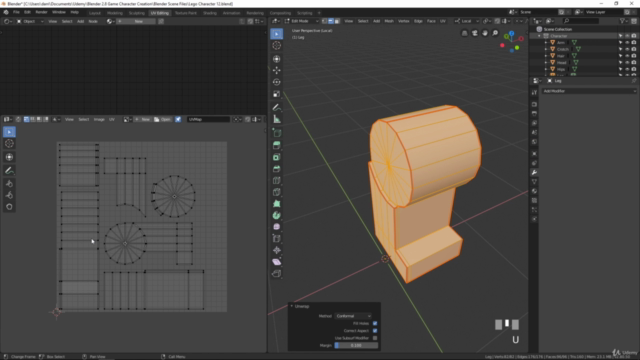This screenshot has height=360, width=640.
Task: Open the unwrap Method Conformal dropdown
Action: [x=353, y=316]
